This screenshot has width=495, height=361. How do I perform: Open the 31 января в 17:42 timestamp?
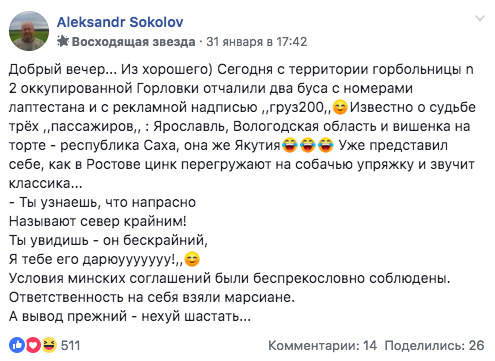click(256, 42)
